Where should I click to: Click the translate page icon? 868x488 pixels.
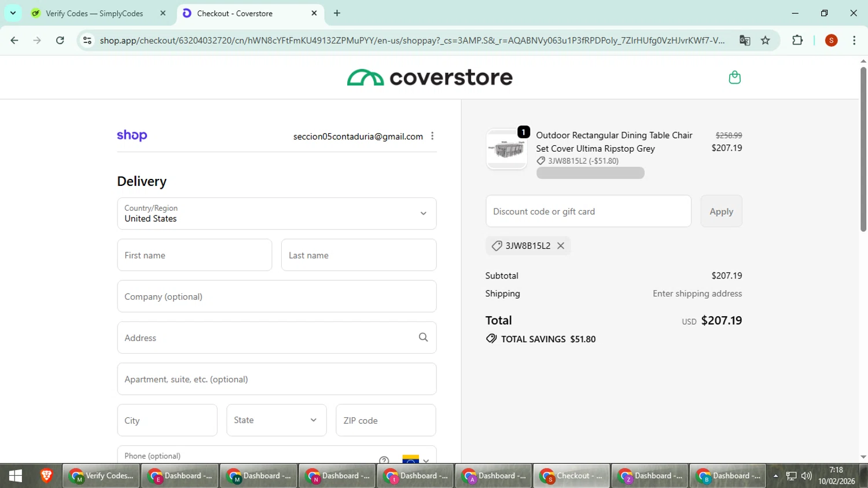pyautogui.click(x=745, y=41)
